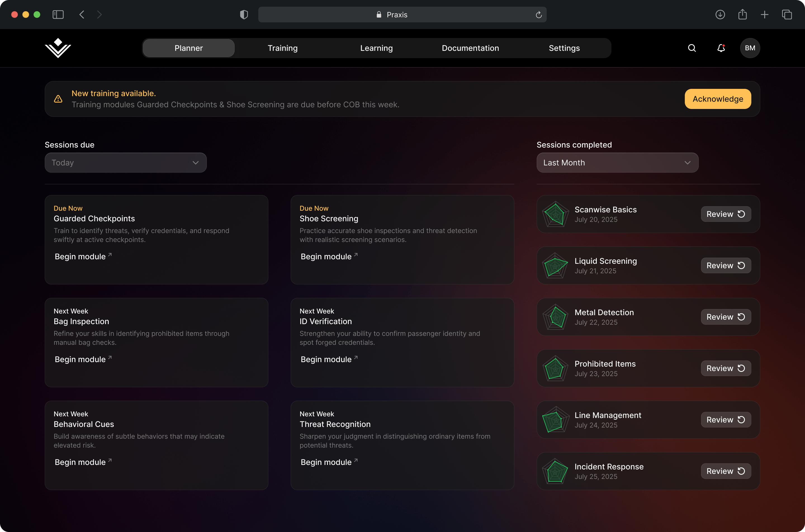Image resolution: width=805 pixels, height=532 pixels.
Task: Open the Last Month dropdown
Action: pyautogui.click(x=617, y=163)
